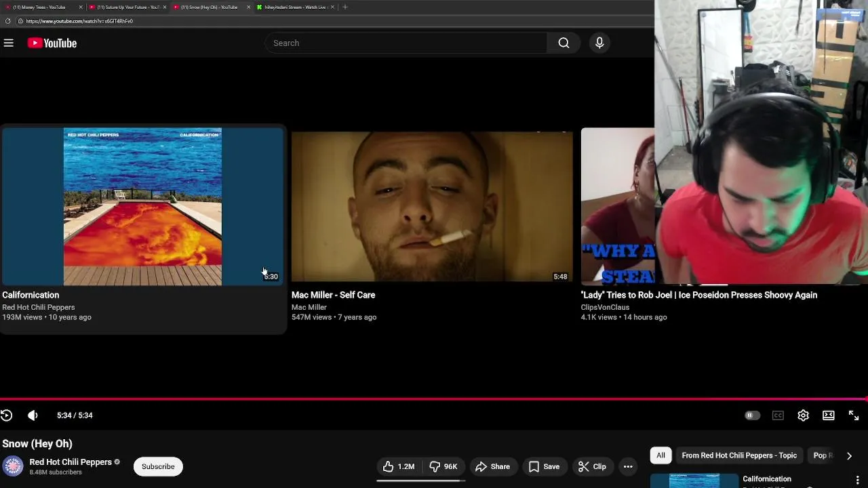Mute the video with the speaker icon
The height and width of the screenshot is (488, 868).
[x=33, y=415]
